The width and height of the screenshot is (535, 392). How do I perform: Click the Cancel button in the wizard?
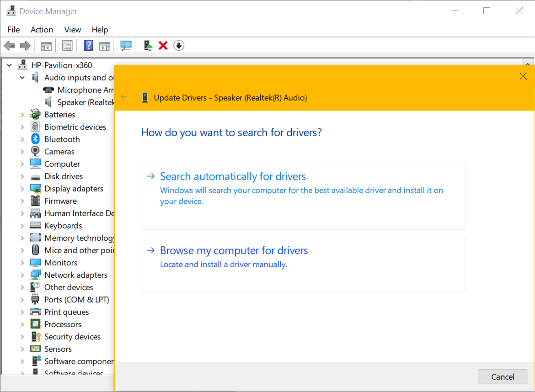(503, 376)
